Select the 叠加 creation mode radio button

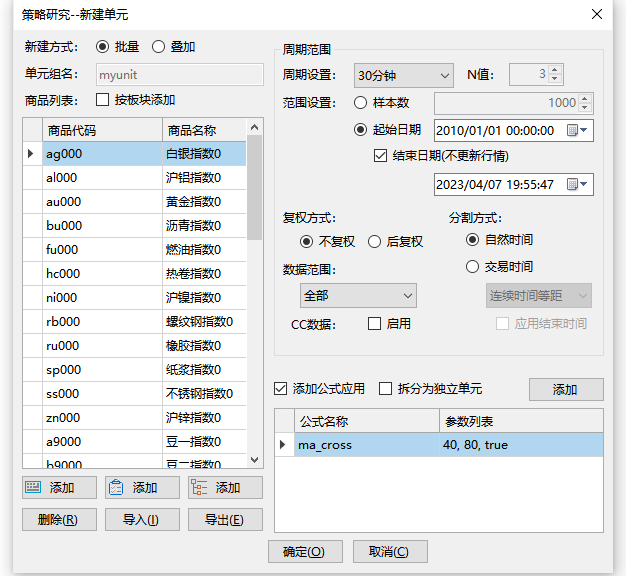click(159, 46)
